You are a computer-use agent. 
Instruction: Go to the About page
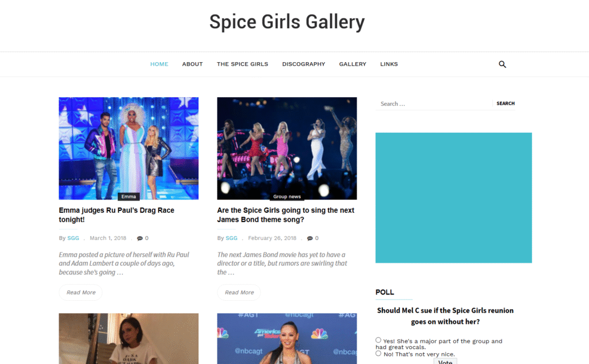point(192,64)
